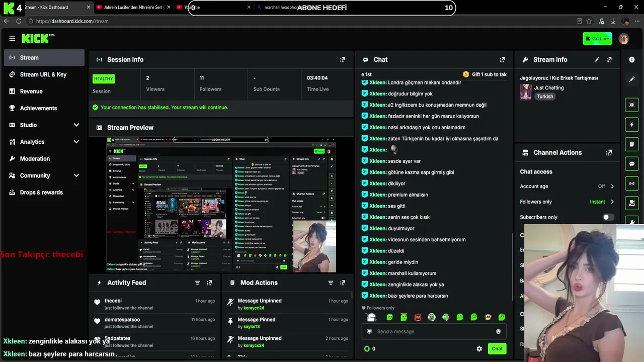Select Stream in the sidebar
Viewport: 644px width, 362px height.
coord(44,58)
